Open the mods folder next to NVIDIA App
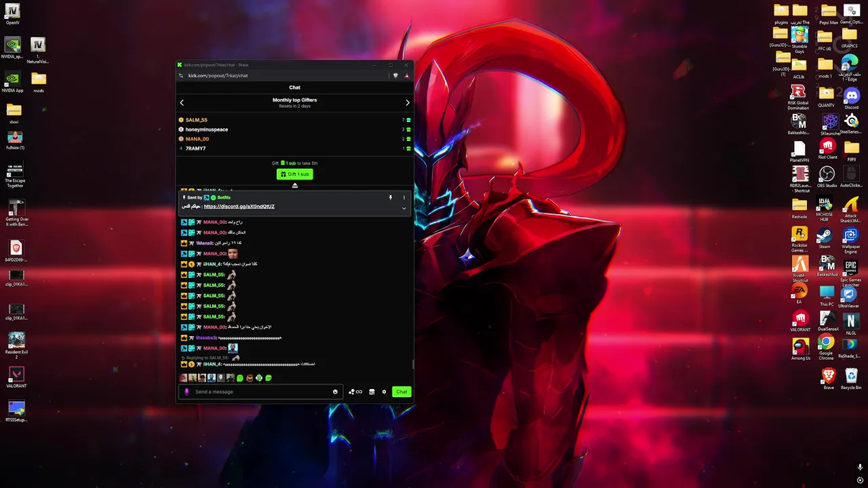The height and width of the screenshot is (488, 868). coord(39,82)
